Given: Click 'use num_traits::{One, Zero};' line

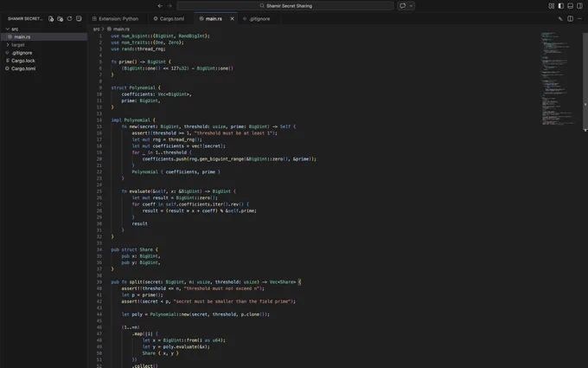Looking at the screenshot, I should point(147,42).
